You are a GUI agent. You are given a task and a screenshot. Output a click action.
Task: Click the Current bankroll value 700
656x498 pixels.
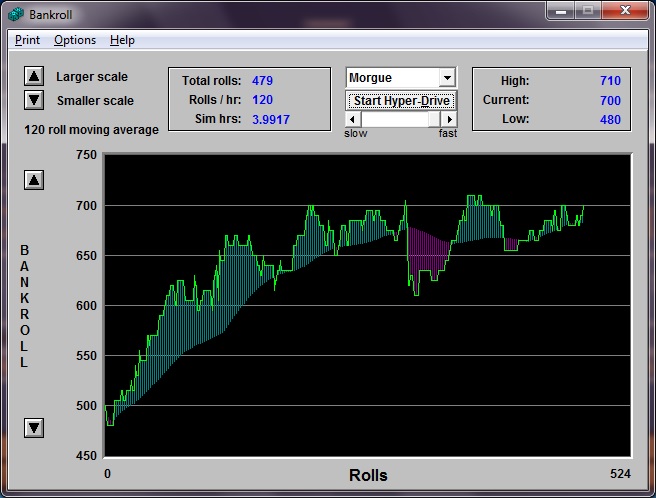[x=610, y=100]
